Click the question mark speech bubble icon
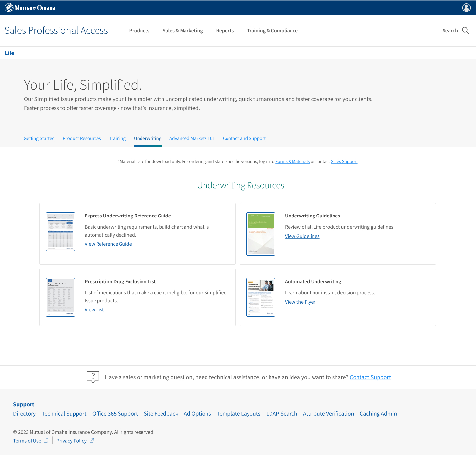Screen dimensions: 476x455 click(x=93, y=377)
